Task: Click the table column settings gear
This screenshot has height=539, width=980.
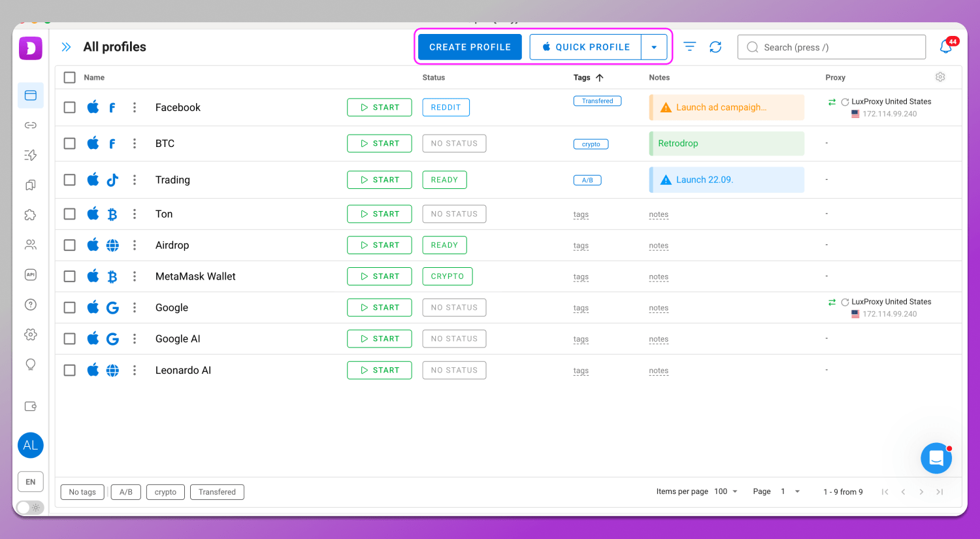Action: (x=940, y=77)
